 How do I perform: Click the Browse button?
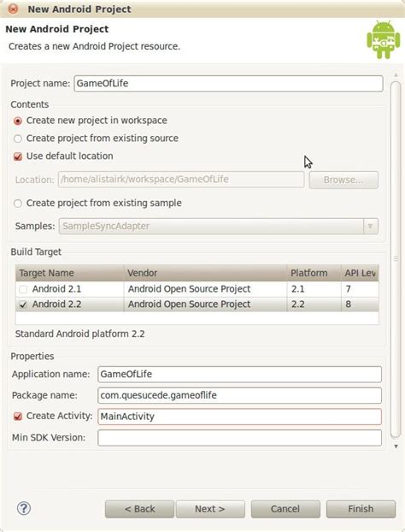click(343, 180)
